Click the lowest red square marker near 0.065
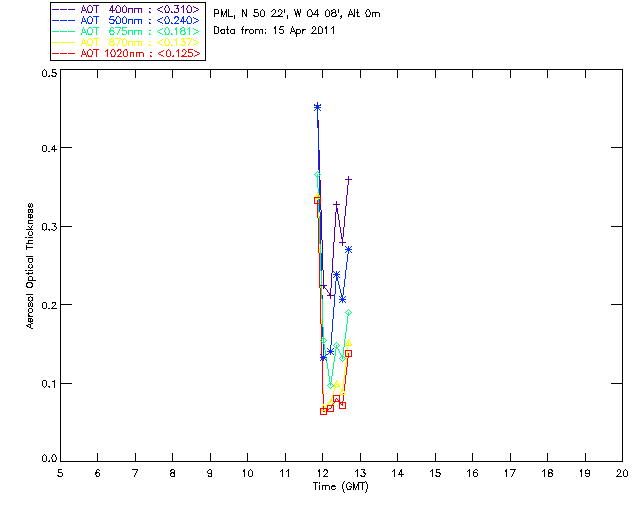 coord(323,411)
